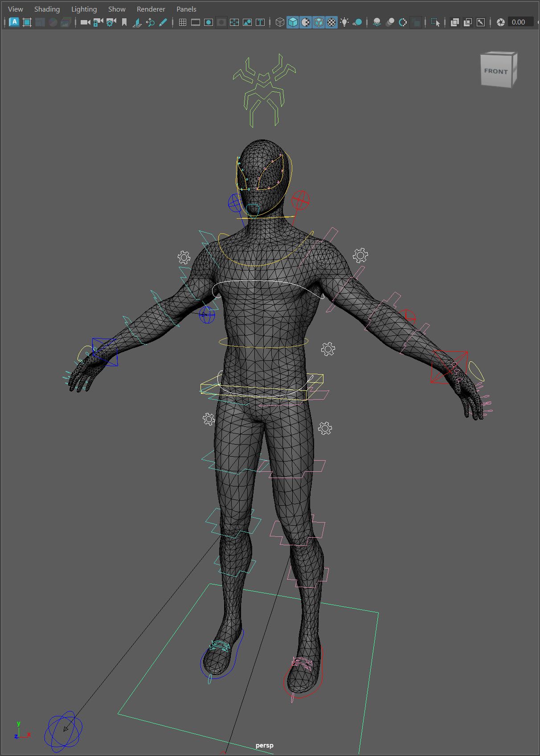Turn on Use All Lights bulb icon
540x756 pixels.
coord(344,22)
